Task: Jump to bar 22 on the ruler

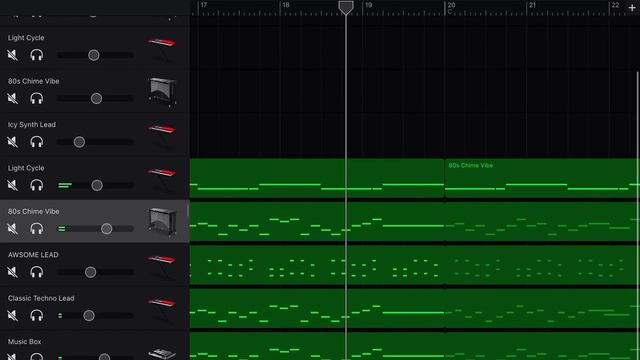Action: pyautogui.click(x=615, y=5)
